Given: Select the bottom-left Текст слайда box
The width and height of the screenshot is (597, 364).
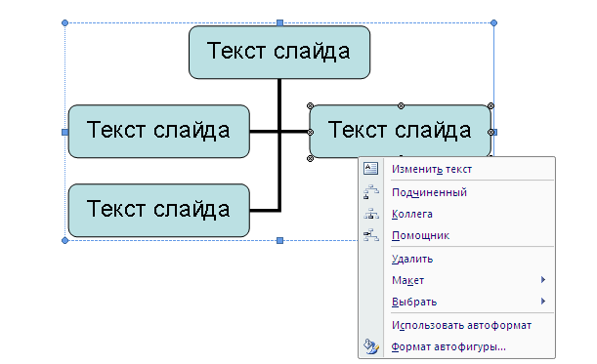Looking at the screenshot, I should [x=158, y=211].
